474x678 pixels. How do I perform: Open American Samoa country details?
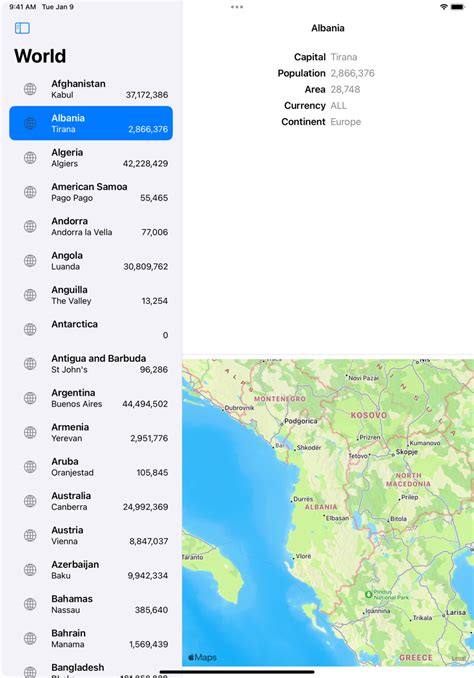[x=91, y=192]
